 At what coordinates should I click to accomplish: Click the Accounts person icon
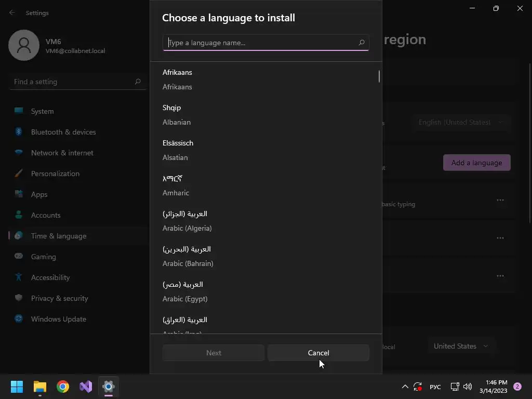coord(19,215)
